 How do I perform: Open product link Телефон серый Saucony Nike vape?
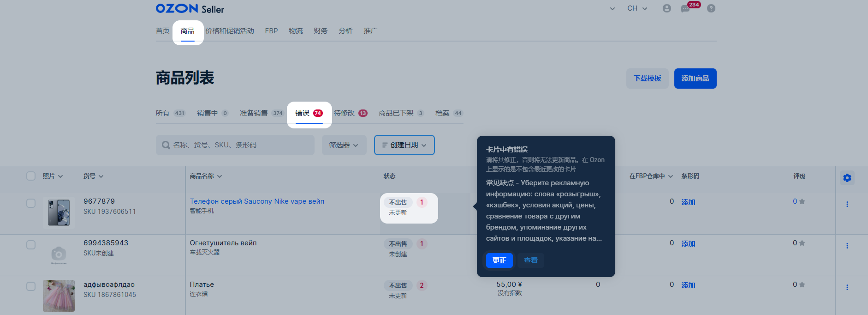click(257, 201)
